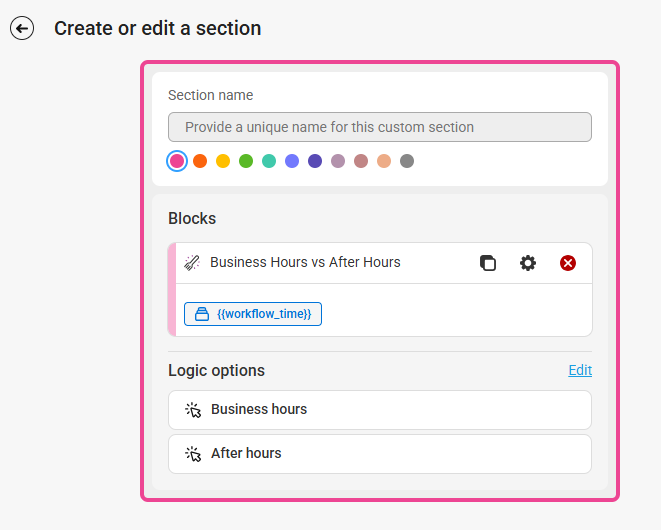Viewport: 661px width, 530px height.
Task: Click the {{workflow_time}} variable chip
Action: (253, 314)
